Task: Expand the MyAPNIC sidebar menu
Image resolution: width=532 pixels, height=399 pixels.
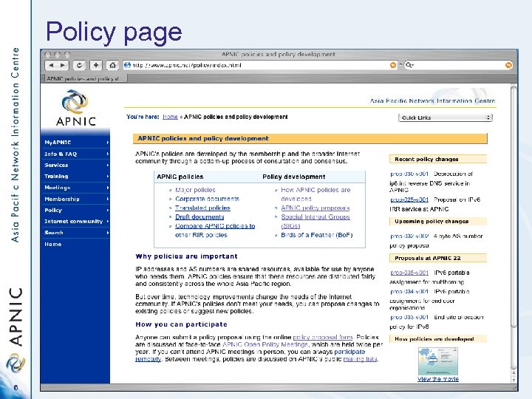Action: (x=75, y=143)
